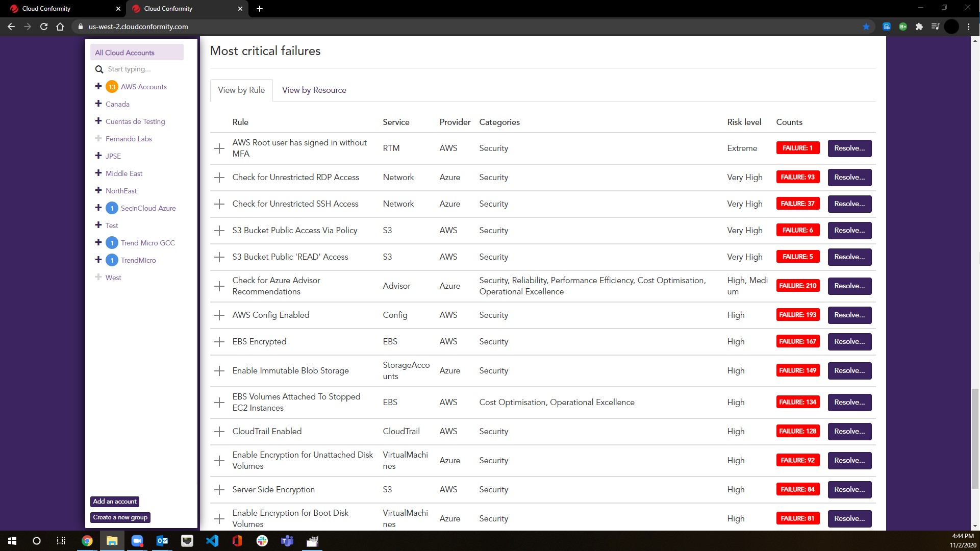The image size is (980, 551).
Task: Expand the TrendMicro group
Action: pyautogui.click(x=98, y=260)
